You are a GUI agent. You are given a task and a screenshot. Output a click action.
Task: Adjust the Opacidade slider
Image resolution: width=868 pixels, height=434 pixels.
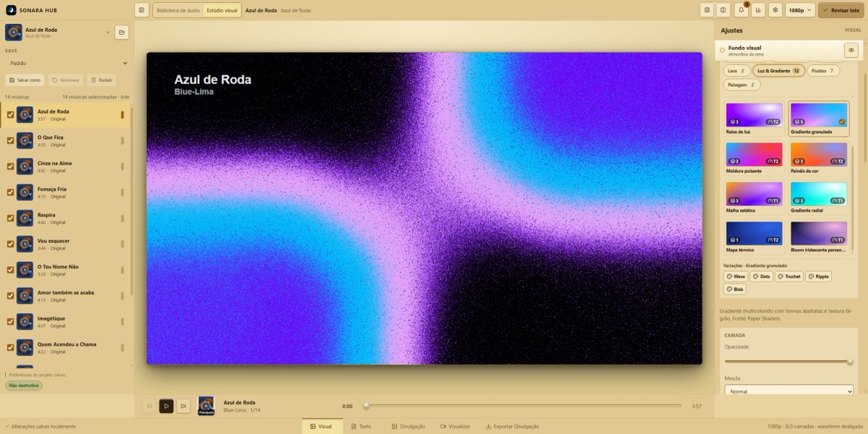click(788, 361)
